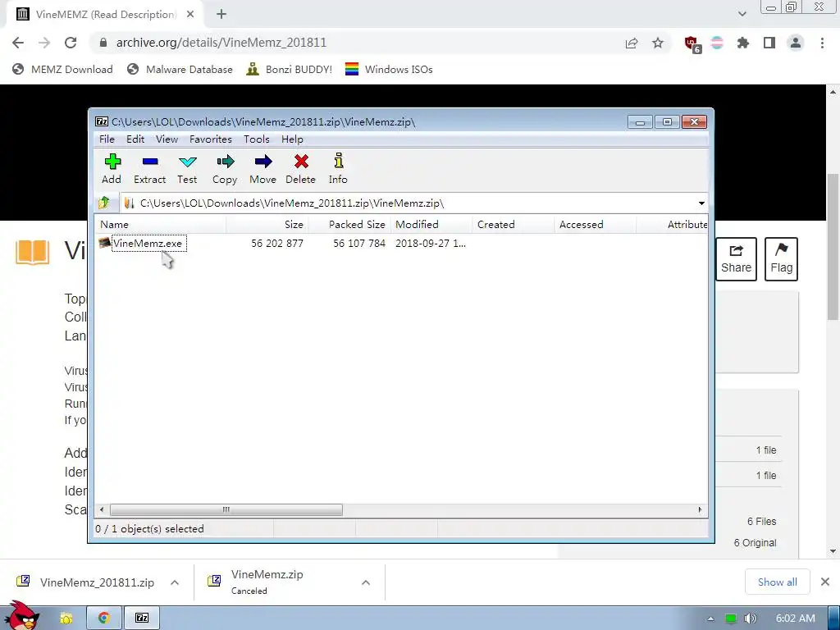Click Show all downloads
840x630 pixels.
[778, 582]
